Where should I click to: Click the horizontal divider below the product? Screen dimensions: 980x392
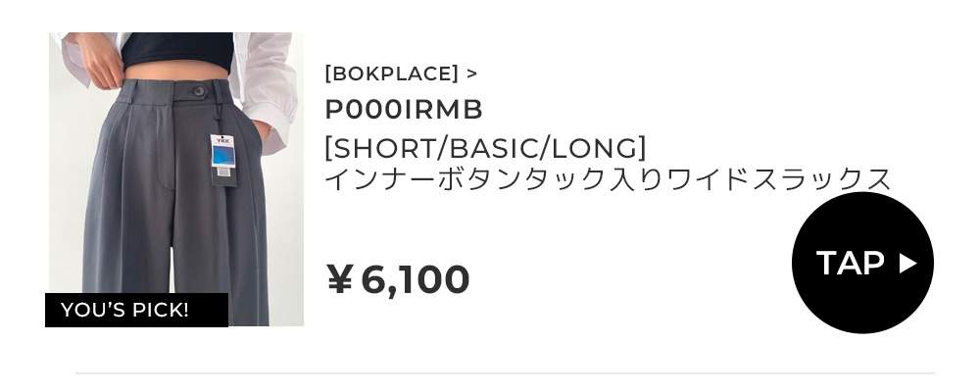[x=505, y=372]
